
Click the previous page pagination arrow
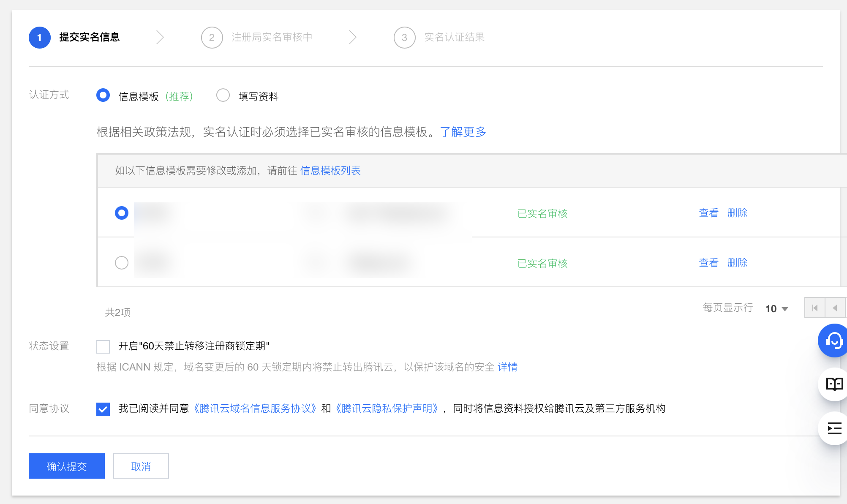click(x=835, y=308)
